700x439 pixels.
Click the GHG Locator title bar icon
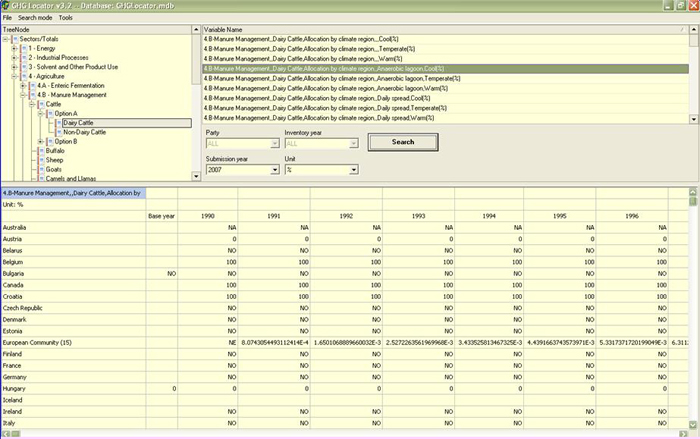click(7, 5)
